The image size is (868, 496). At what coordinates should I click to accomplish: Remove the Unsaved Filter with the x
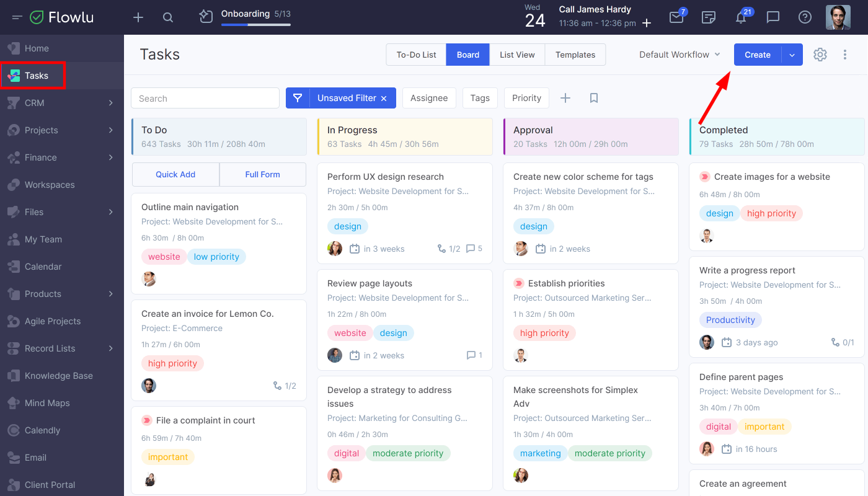[384, 98]
